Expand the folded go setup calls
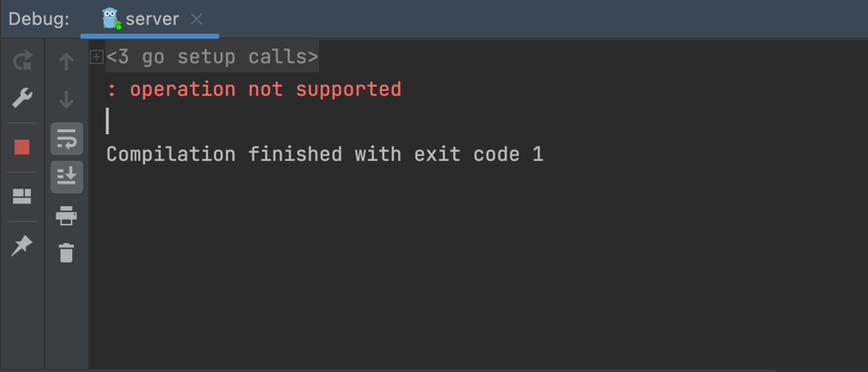 point(97,56)
